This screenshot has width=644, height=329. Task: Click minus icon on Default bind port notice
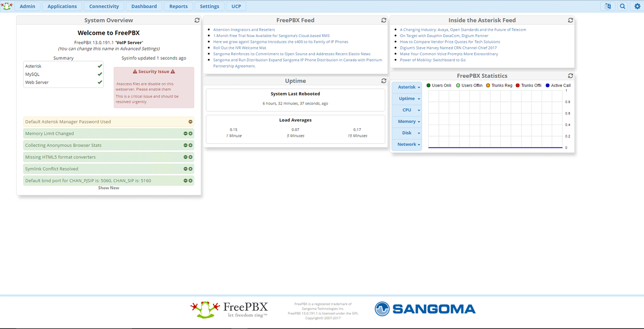click(x=186, y=181)
